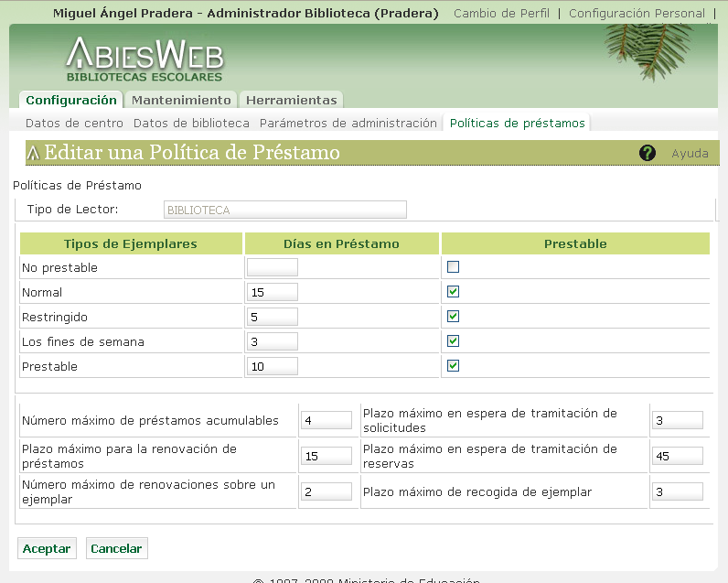Switch to the Mantenimiento tab

point(181,101)
